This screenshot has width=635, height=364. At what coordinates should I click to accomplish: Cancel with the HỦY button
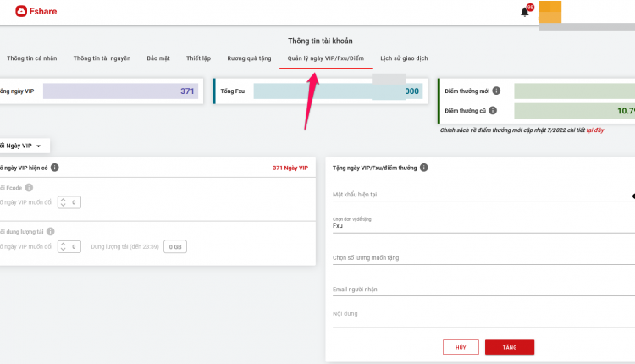(461, 347)
